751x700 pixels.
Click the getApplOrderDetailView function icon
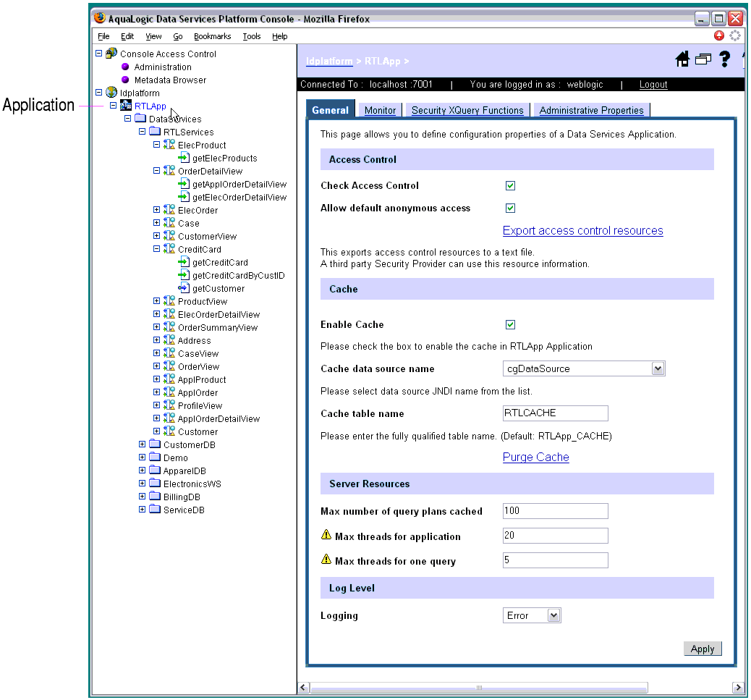[x=184, y=183]
